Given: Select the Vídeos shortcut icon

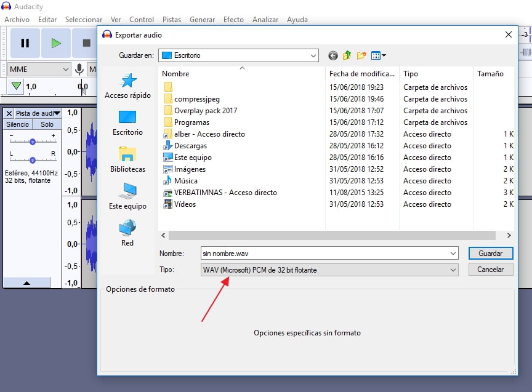Looking at the screenshot, I should pyautogui.click(x=168, y=204).
